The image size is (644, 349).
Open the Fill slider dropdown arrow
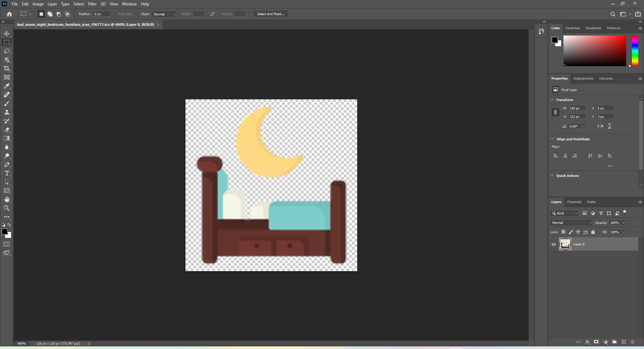623,232
